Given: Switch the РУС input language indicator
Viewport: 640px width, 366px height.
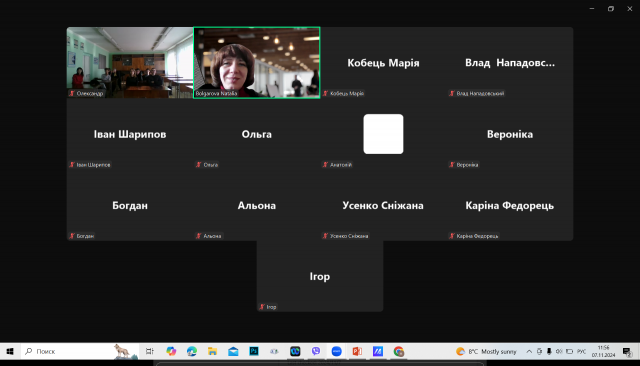Looking at the screenshot, I should coord(582,351).
